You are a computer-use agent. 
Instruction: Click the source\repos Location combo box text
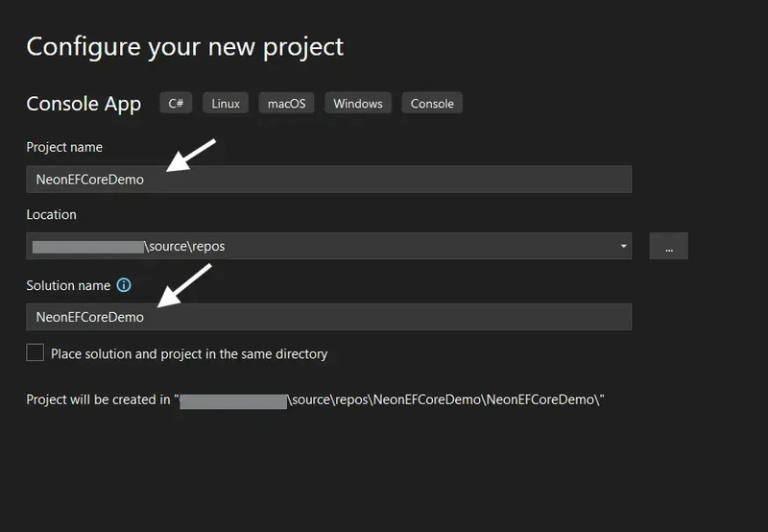click(x=186, y=246)
